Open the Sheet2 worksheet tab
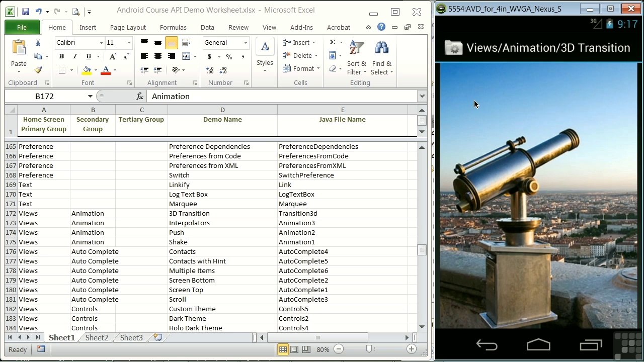 (x=97, y=337)
